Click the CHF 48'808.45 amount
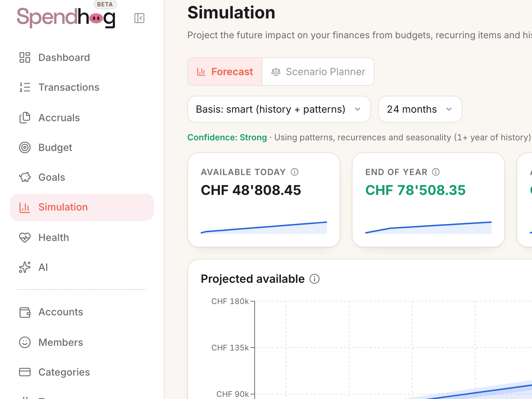Screen dimensions: 532x399 [251, 190]
